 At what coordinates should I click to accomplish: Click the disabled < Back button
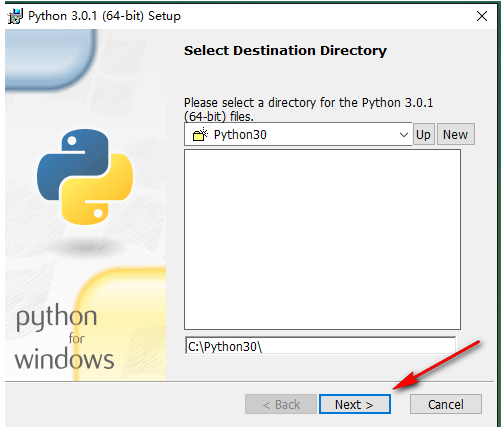point(281,404)
